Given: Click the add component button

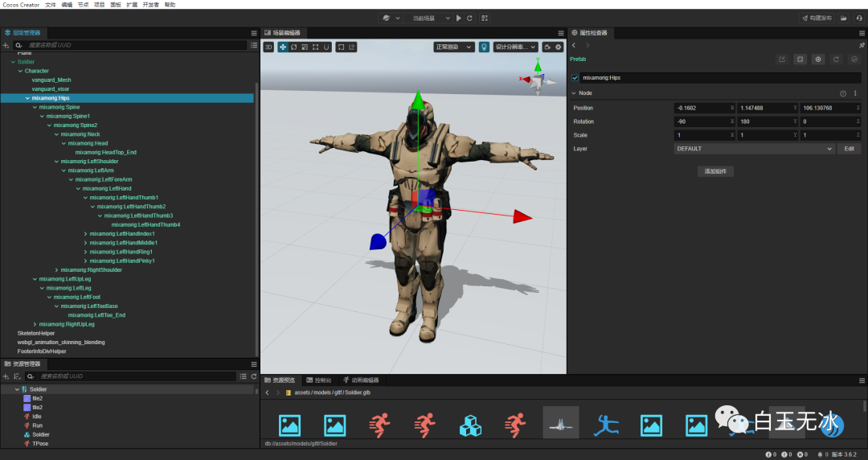Looking at the screenshot, I should point(715,171).
